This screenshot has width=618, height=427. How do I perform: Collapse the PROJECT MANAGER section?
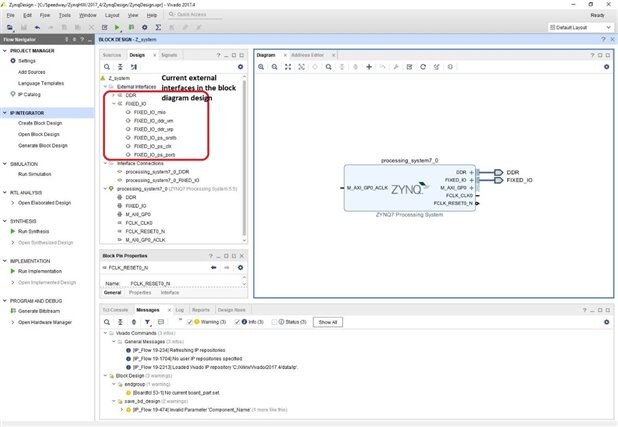[4, 50]
